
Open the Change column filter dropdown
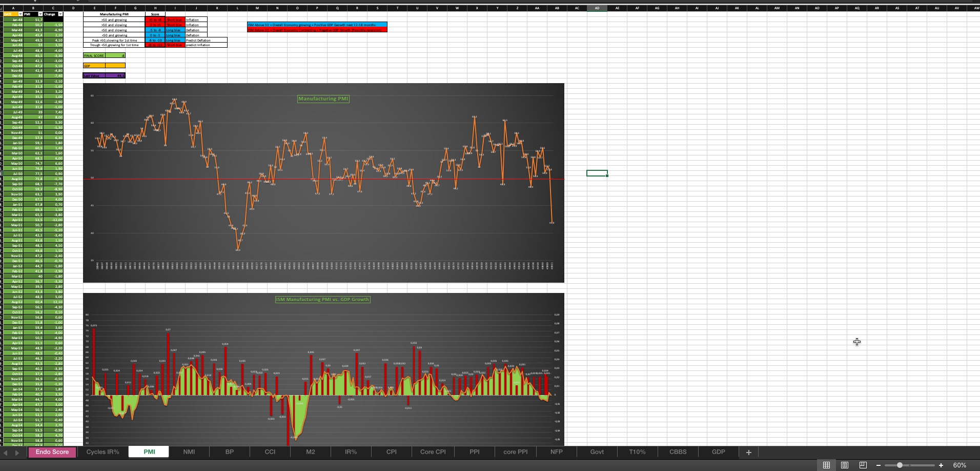click(x=60, y=14)
